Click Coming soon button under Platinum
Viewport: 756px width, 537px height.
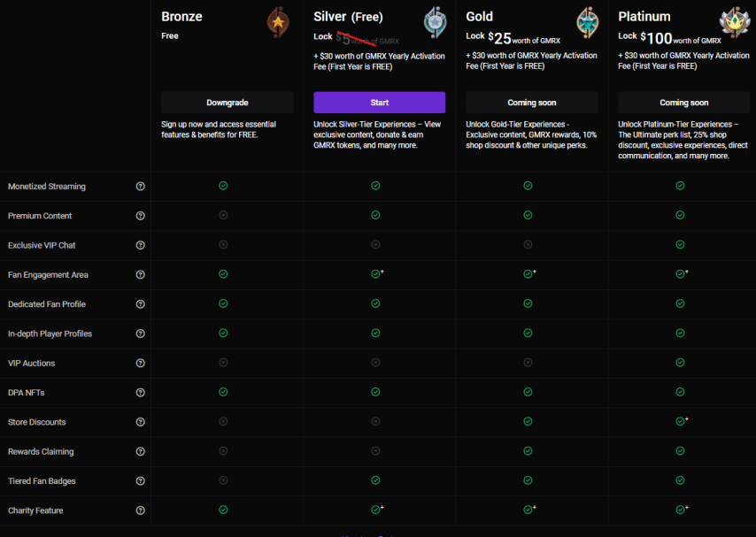683,103
